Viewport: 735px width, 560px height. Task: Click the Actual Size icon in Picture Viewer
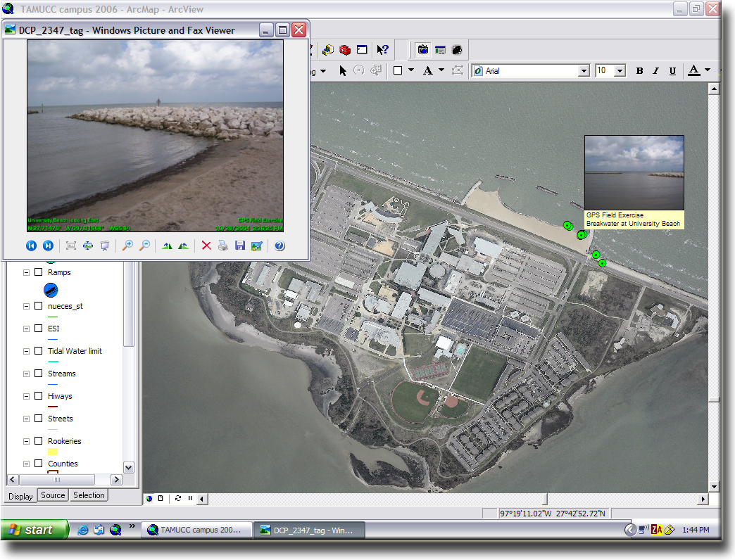point(88,246)
